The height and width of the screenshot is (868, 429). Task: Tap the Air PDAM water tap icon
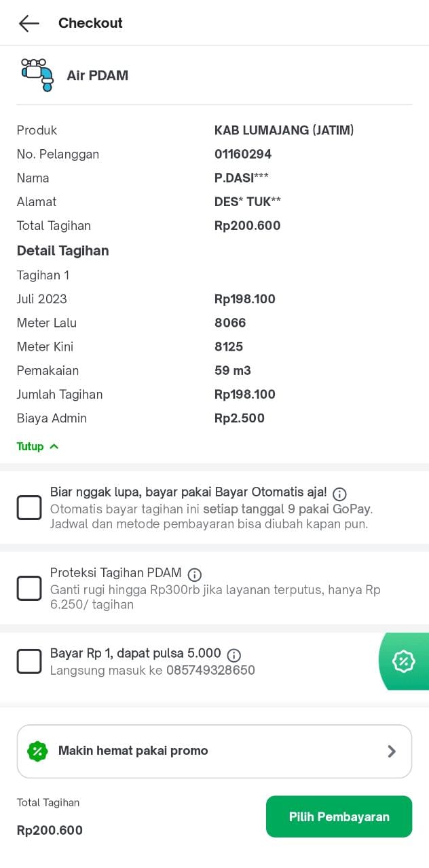pyautogui.click(x=37, y=75)
